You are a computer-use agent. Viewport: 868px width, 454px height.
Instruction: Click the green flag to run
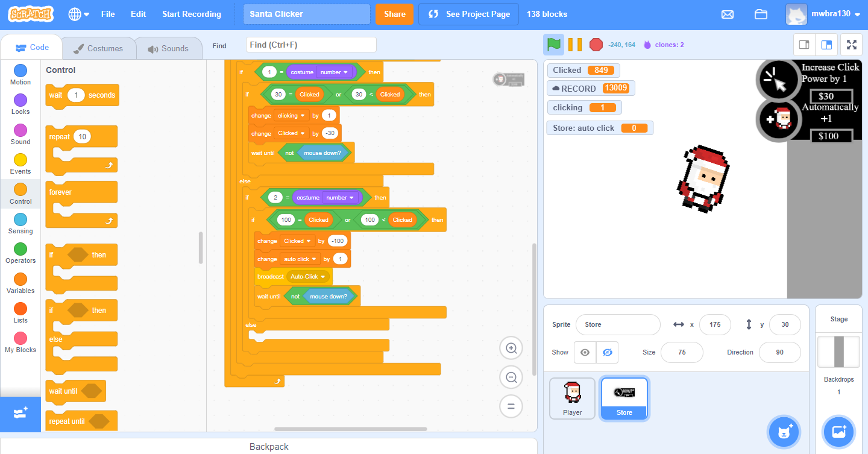pos(553,45)
